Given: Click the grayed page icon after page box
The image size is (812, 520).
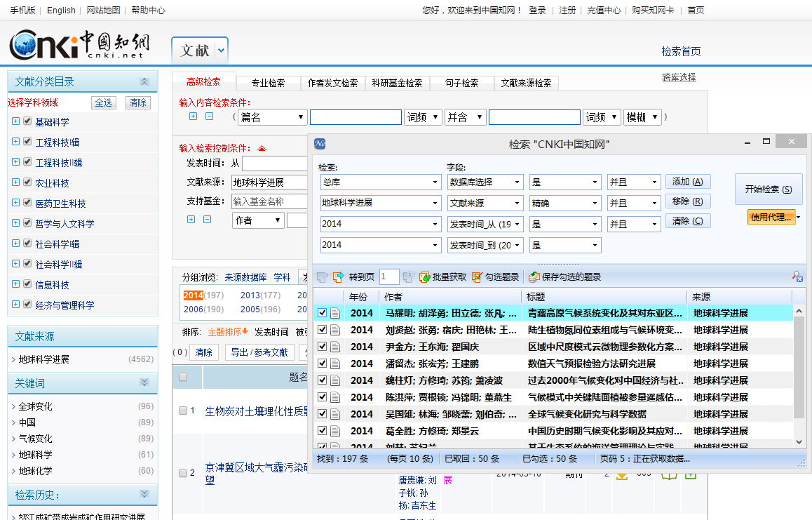Looking at the screenshot, I should (408, 277).
